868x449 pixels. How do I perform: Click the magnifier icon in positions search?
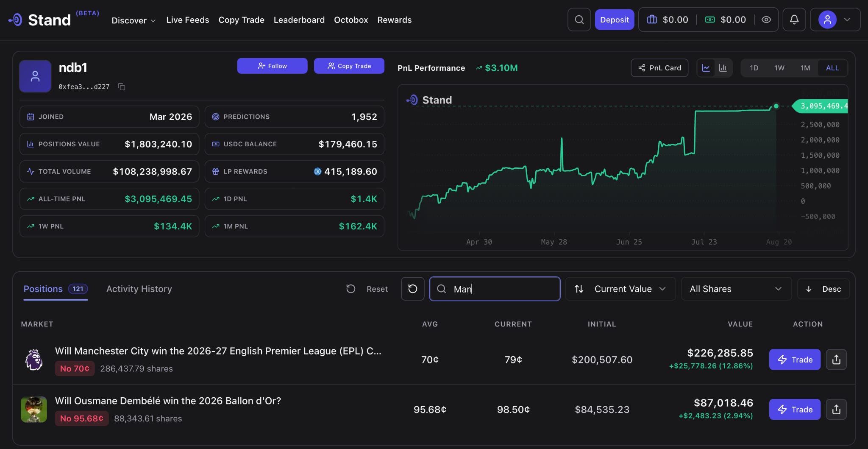[x=441, y=289]
